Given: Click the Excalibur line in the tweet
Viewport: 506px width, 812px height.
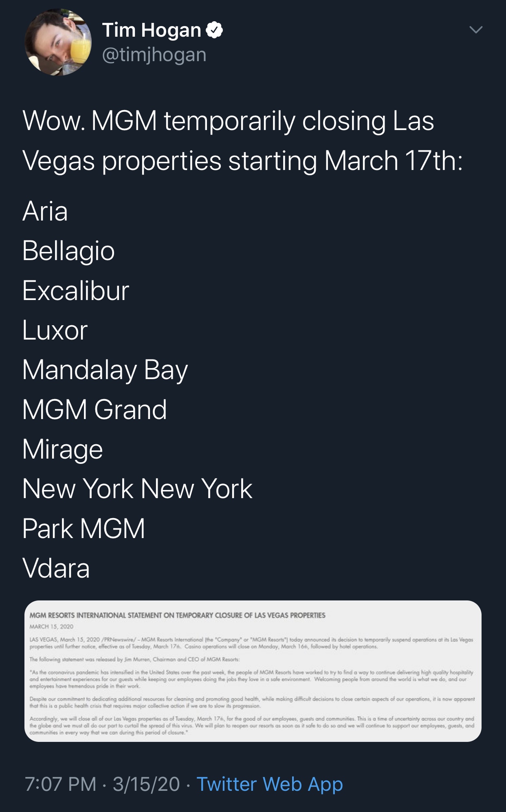Looking at the screenshot, I should pyautogui.click(x=76, y=291).
